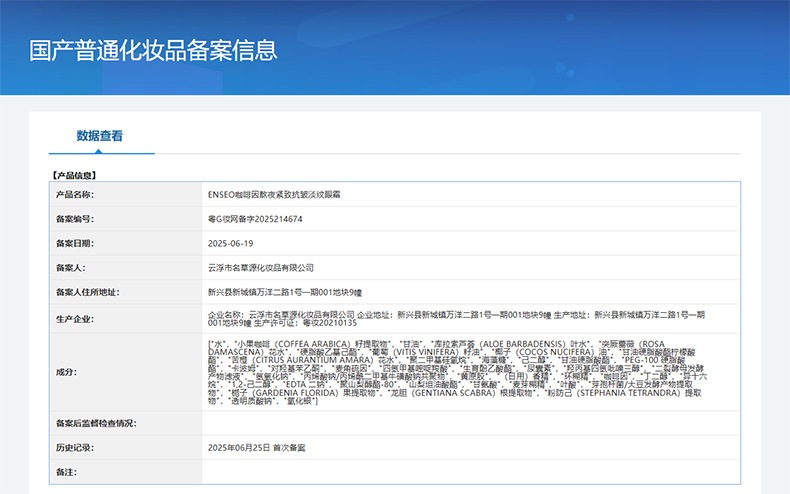This screenshot has width=790, height=494.
Task: Click the 备注 label cell
Action: (x=125, y=472)
